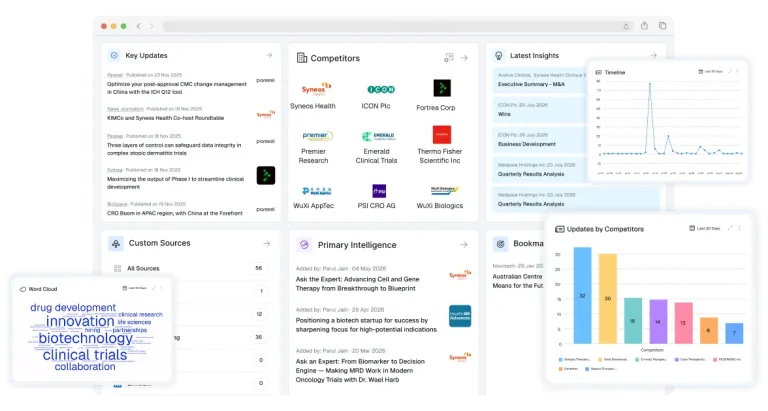Click the yellow bar labeled 30
768x411 pixels.
tap(608, 298)
